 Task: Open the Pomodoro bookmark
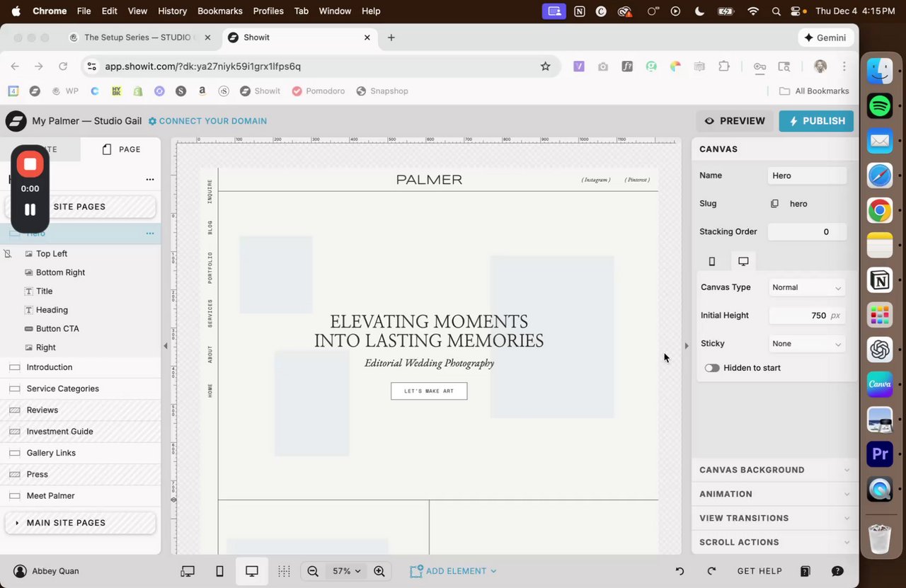pos(319,91)
